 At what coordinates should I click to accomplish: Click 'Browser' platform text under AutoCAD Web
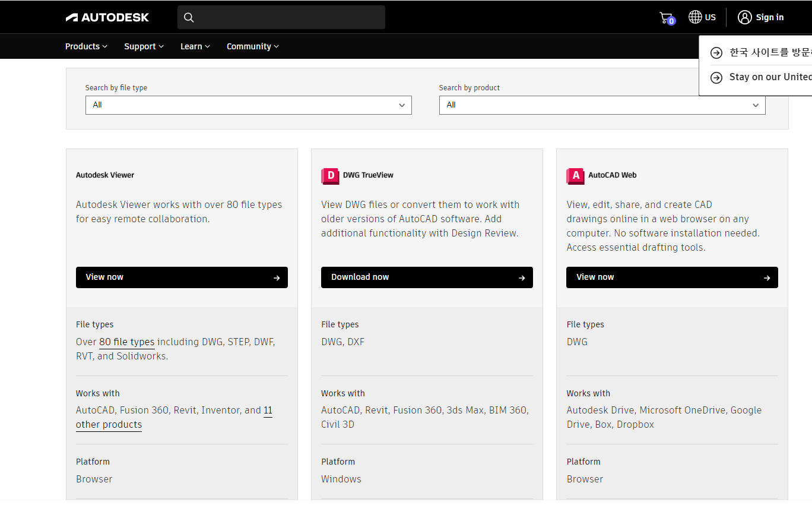[585, 479]
